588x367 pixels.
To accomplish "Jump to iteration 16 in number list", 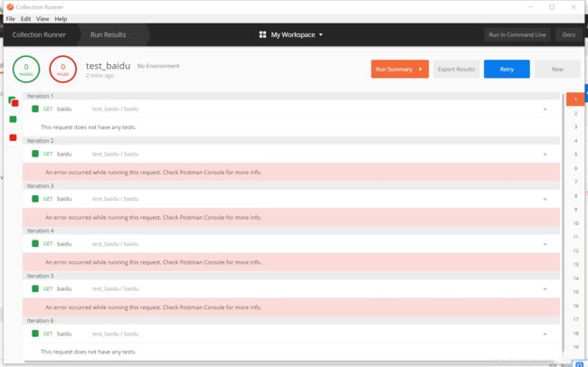I will (x=575, y=306).
